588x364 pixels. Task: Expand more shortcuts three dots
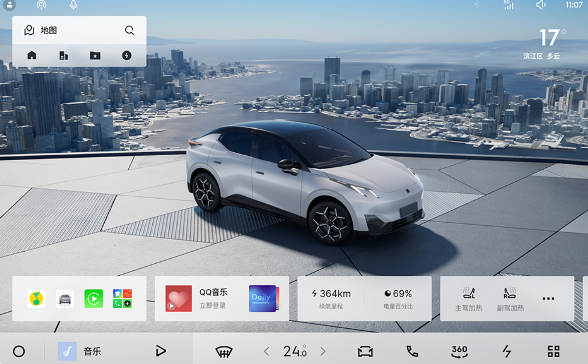(x=548, y=298)
